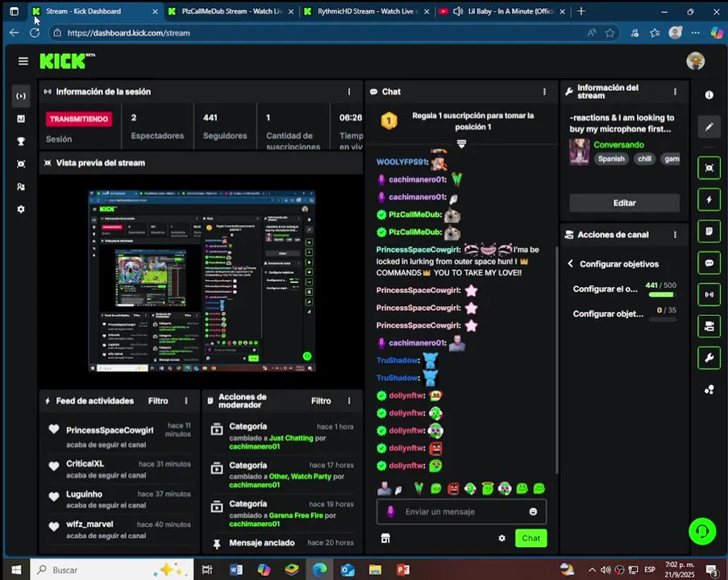
Task: Open settings gear in left sidebar
Action: [x=21, y=209]
